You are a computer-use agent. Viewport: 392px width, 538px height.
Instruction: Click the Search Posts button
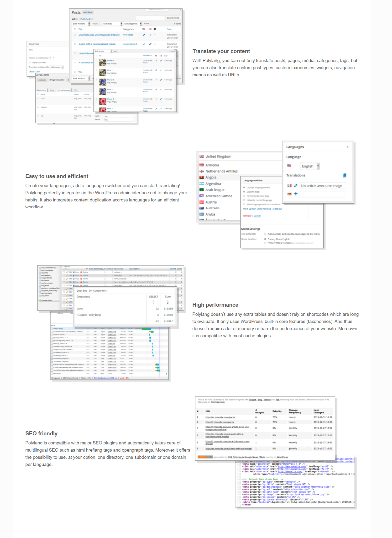point(173,18)
